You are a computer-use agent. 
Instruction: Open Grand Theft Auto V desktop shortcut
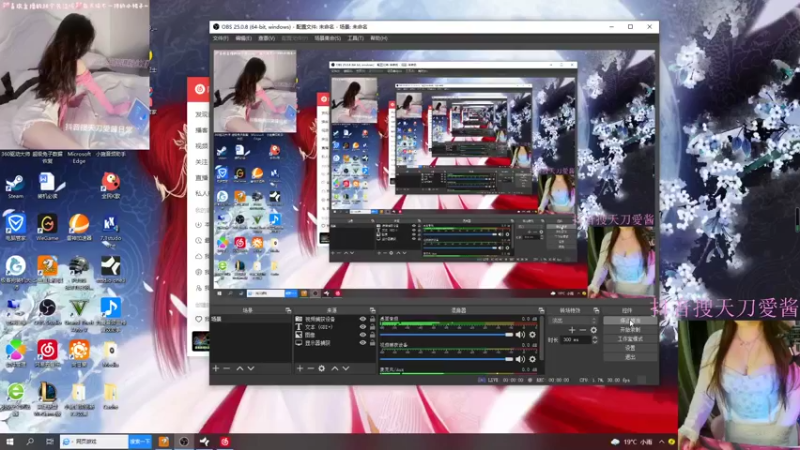79,312
